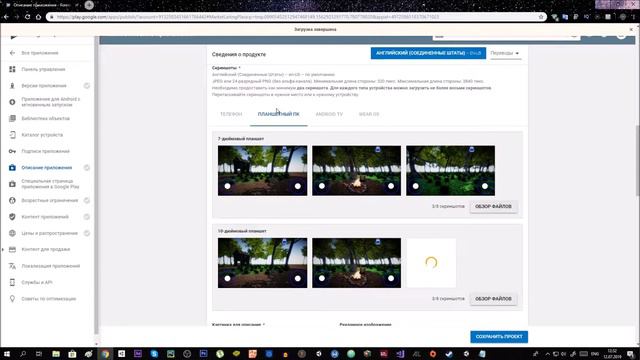Open Цены и распространение globe item

point(49,233)
